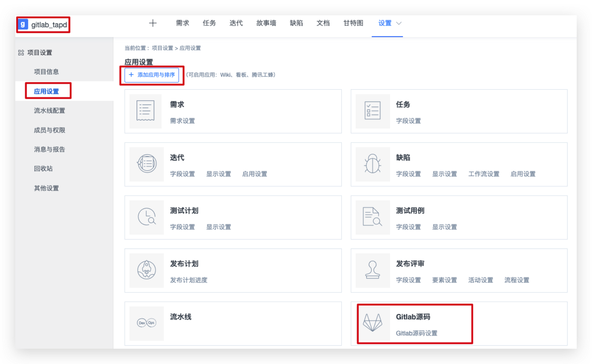The image size is (592, 364).
Task: Go to the 故事墙 navigation tab
Action: click(266, 23)
